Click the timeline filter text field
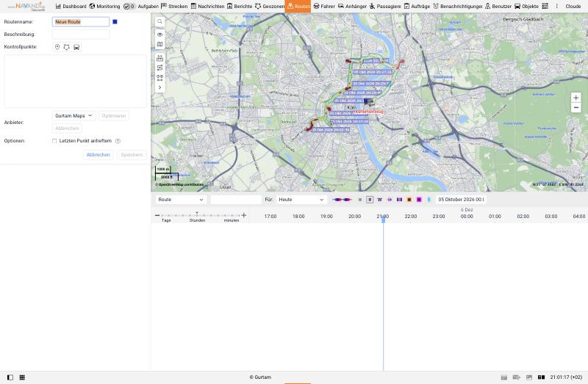 (236, 200)
